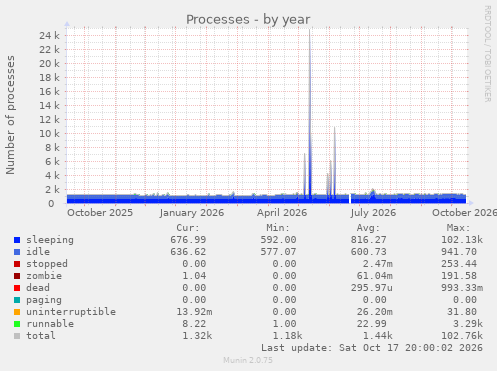Click the 'sleeping' legend label

50,240
